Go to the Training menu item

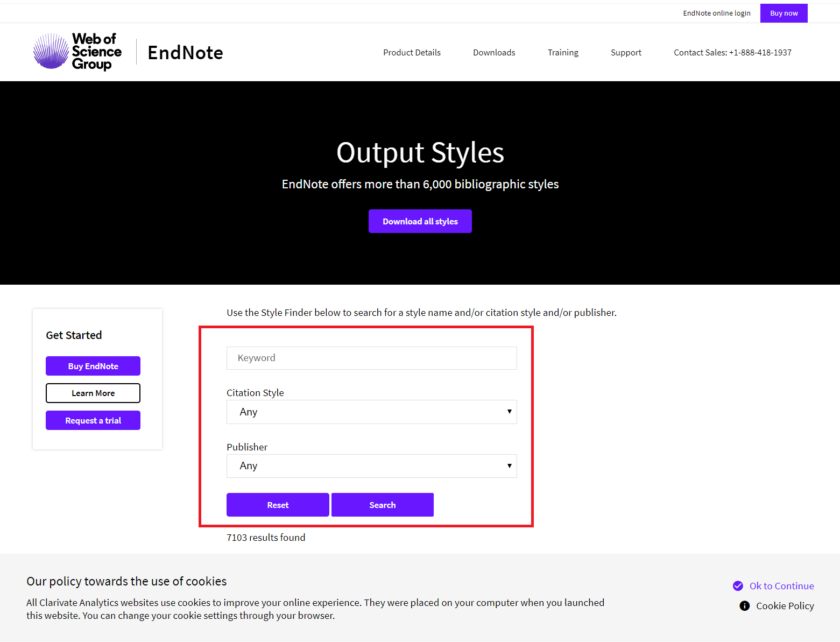coord(563,53)
